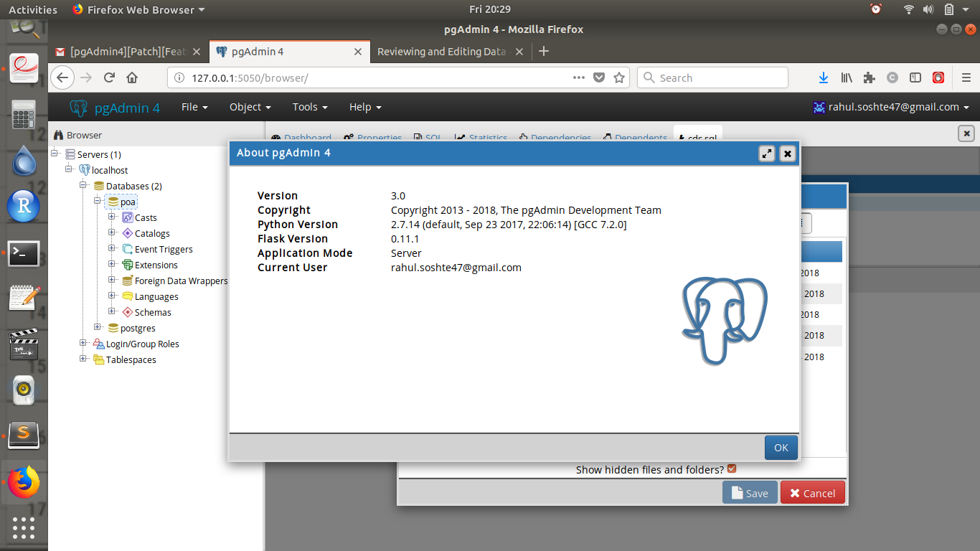Launch Sublime Text from the dock
The width and height of the screenshot is (980, 551).
tap(24, 433)
